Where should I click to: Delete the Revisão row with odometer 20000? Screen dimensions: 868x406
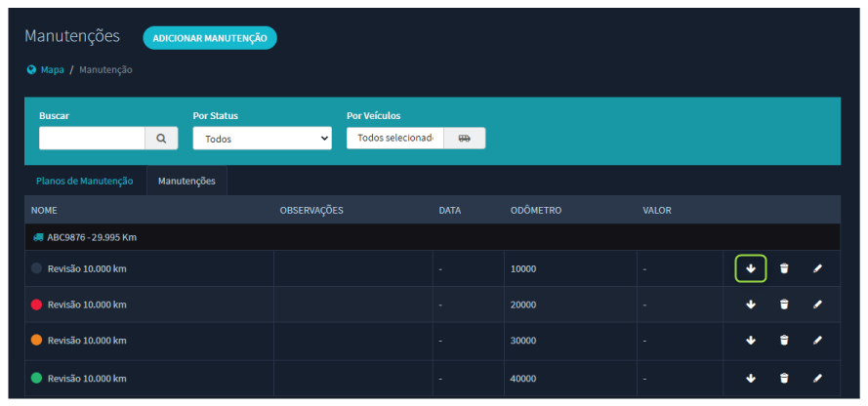click(x=784, y=304)
